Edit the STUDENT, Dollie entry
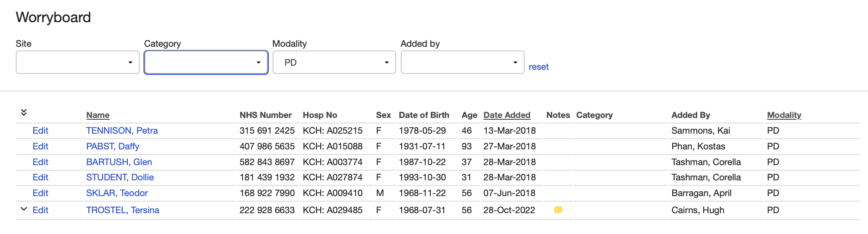 point(40,178)
